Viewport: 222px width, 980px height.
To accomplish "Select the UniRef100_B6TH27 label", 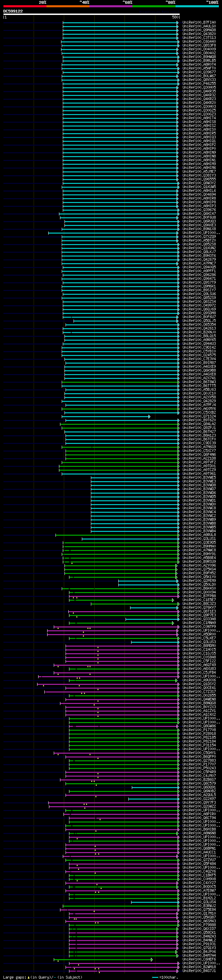I will pyautogui.click(x=199, y=431).
